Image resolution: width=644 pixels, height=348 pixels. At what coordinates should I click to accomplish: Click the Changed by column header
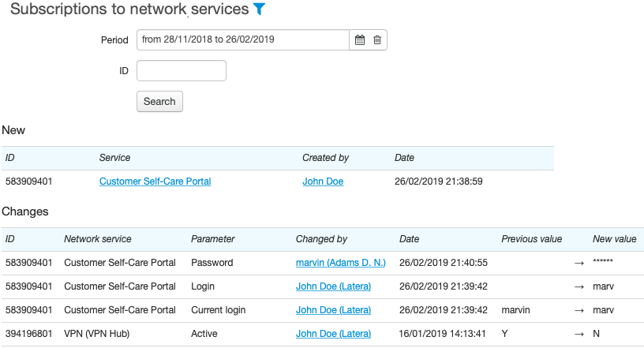[x=321, y=239]
